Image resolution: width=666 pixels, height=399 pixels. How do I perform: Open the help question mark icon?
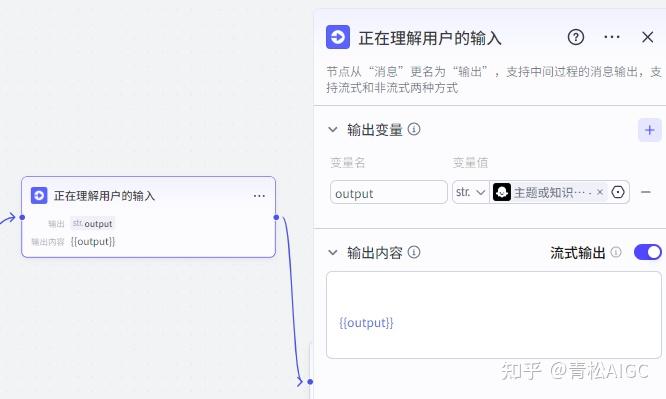coord(576,37)
